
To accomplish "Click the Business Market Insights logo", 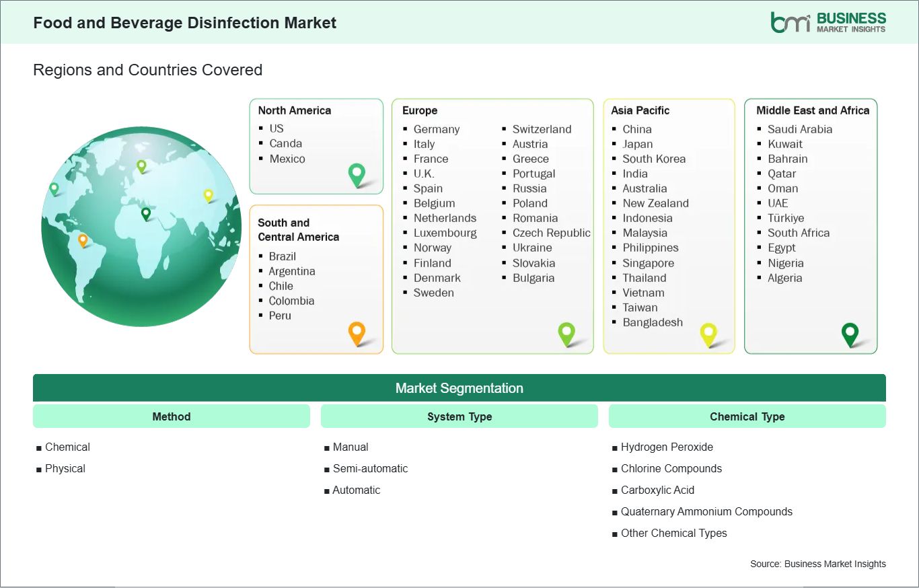I will (x=828, y=22).
